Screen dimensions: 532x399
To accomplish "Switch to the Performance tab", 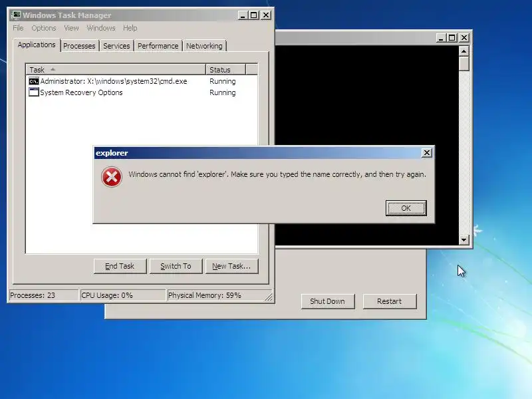I will (158, 46).
